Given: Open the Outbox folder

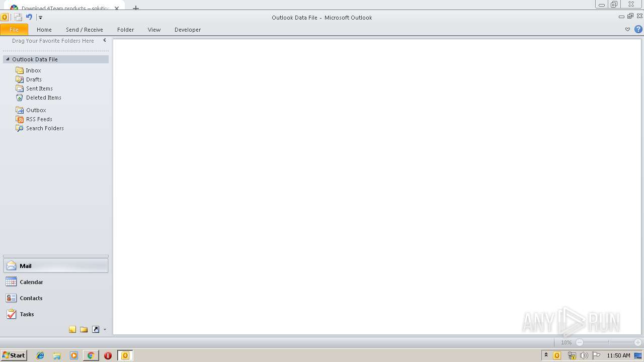Looking at the screenshot, I should 36,110.
